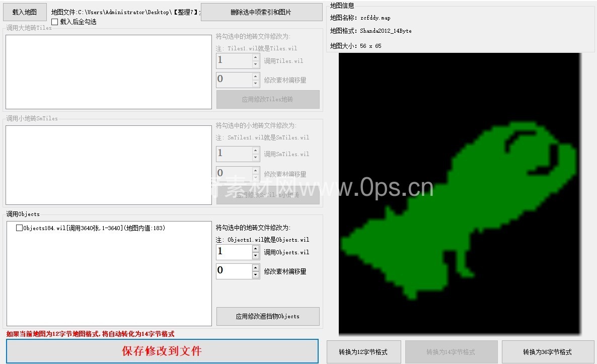597x364 pixels.
Task: Click the 载入地图 load map button
Action: [25, 12]
